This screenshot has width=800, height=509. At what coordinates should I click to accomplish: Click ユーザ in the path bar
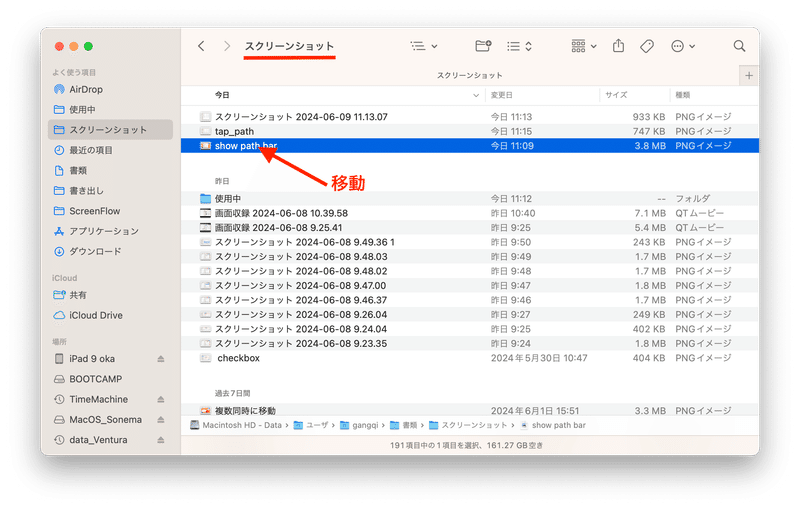click(311, 425)
